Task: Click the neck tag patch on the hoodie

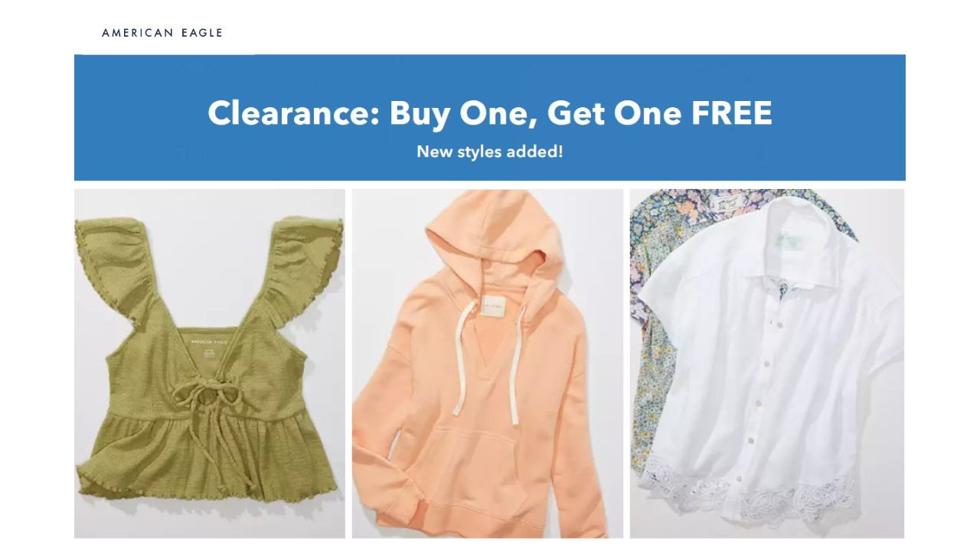Action: [494, 307]
